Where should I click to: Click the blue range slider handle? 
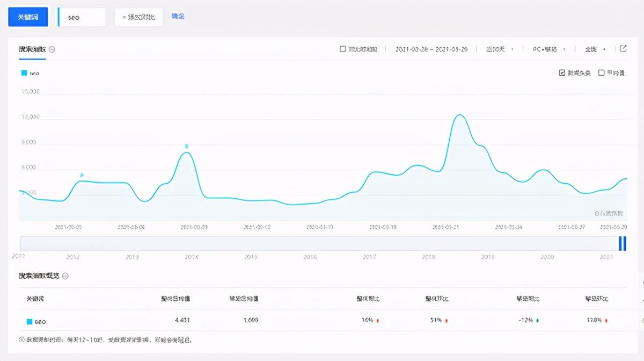click(x=623, y=243)
